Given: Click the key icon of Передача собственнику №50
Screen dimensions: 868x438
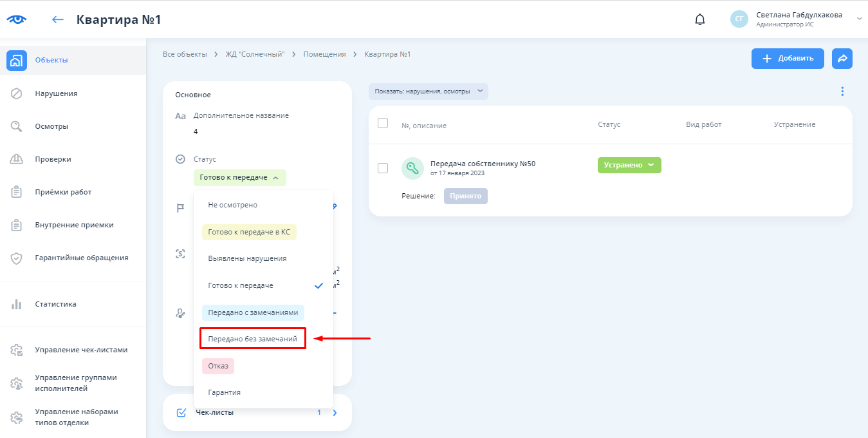Looking at the screenshot, I should tap(412, 168).
